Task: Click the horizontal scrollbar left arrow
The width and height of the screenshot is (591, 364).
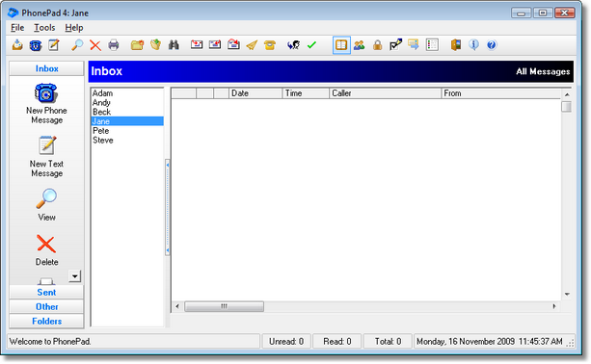Action: click(177, 306)
